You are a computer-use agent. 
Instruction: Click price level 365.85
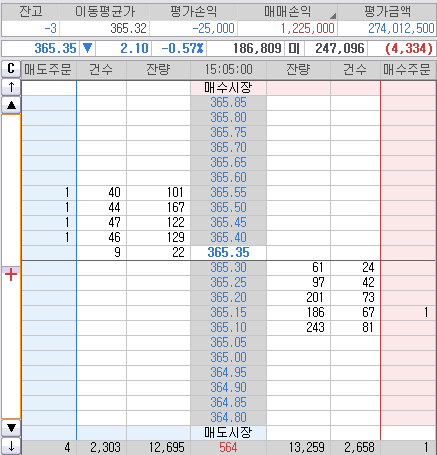[228, 103]
